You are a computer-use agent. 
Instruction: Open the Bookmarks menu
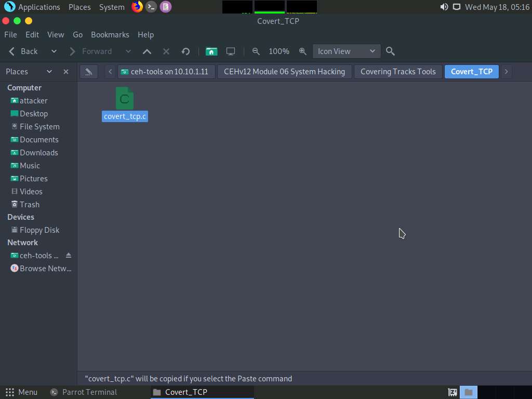point(110,35)
